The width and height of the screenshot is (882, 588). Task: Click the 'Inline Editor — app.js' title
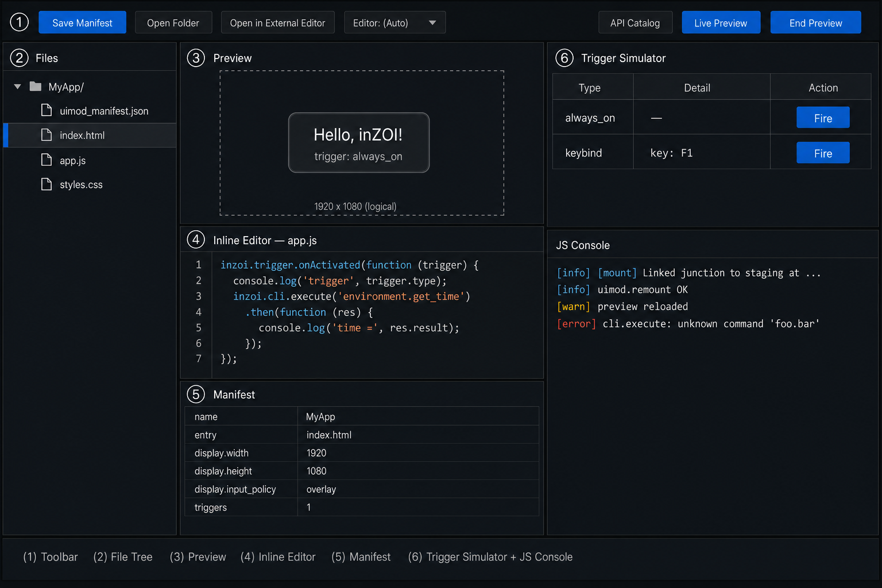point(265,240)
